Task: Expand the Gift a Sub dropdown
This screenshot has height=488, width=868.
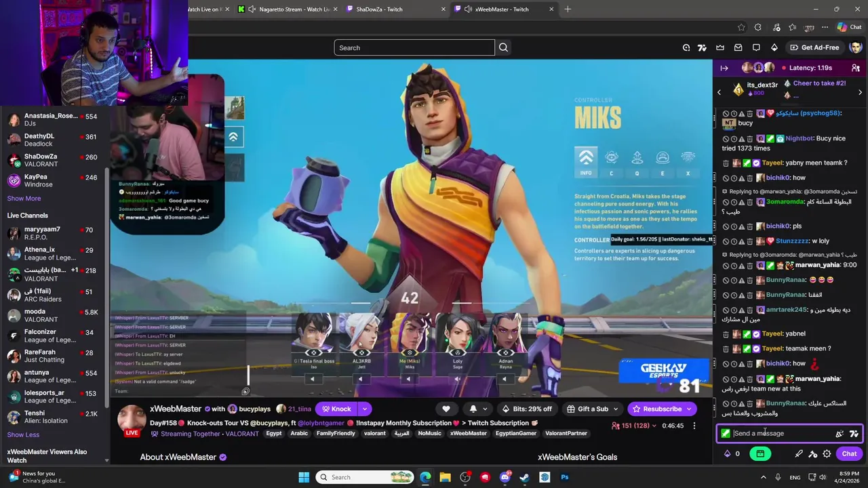Action: (616, 409)
